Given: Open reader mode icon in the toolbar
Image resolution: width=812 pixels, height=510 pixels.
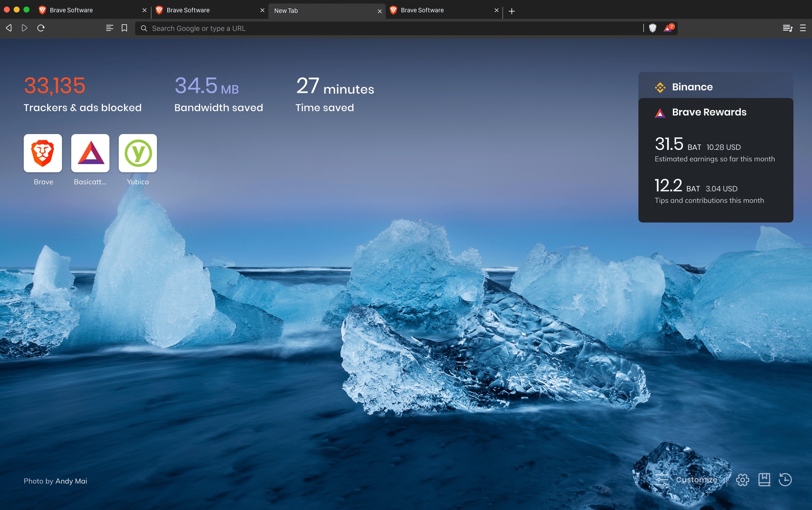Looking at the screenshot, I should tap(109, 28).
